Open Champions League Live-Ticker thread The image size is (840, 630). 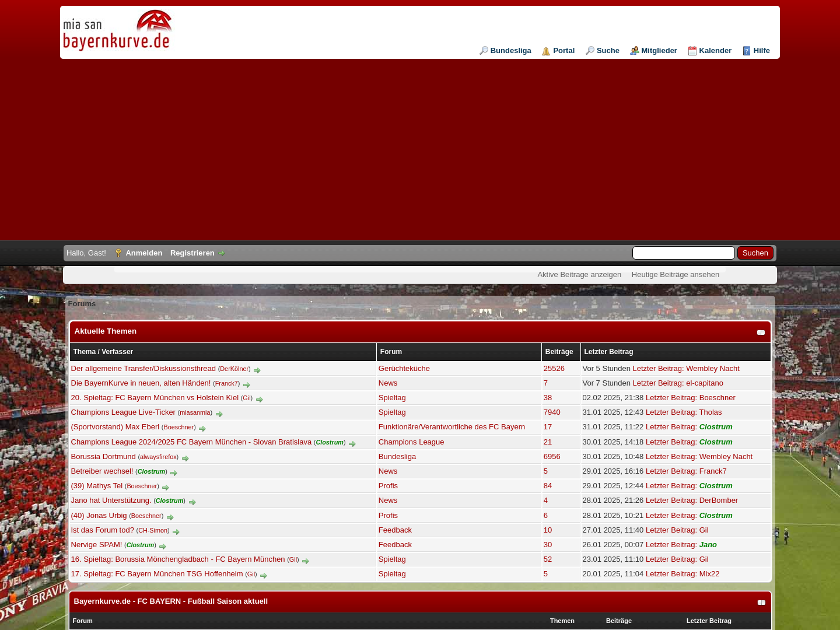(x=123, y=412)
